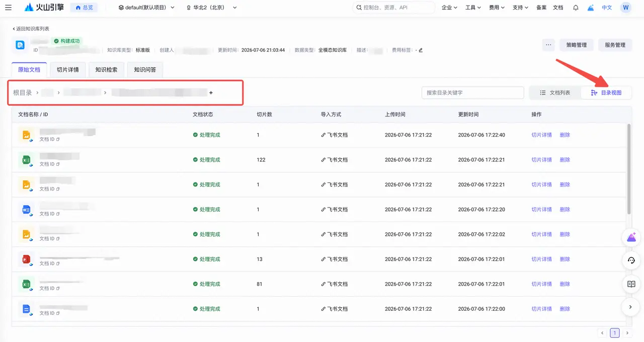Go back via 返回知识库列表

coord(31,29)
